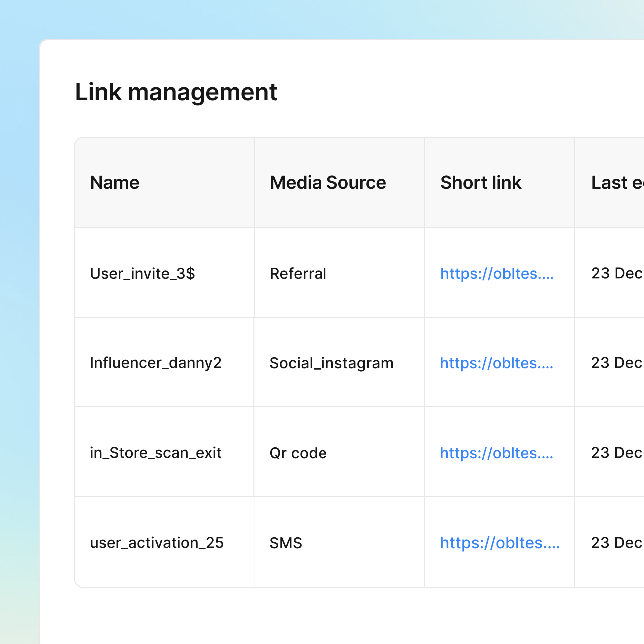The width and height of the screenshot is (644, 644).
Task: Click the Short link column header
Action: [x=481, y=183]
